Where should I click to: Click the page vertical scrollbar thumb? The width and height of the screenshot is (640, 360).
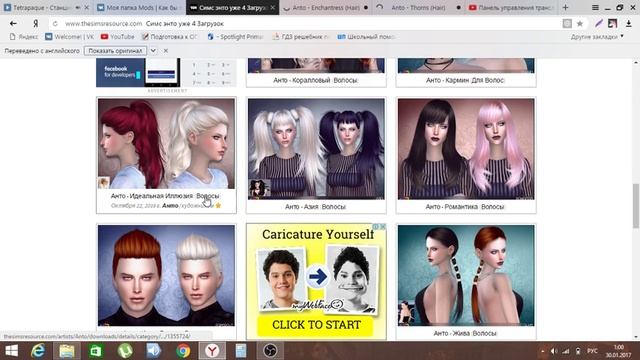click(x=636, y=206)
